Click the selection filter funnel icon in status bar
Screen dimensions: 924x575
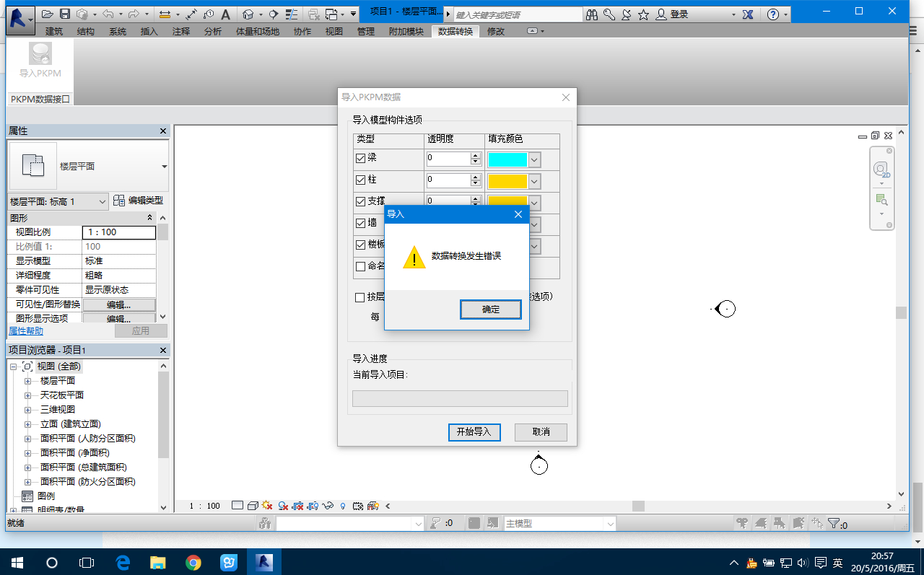coord(834,524)
